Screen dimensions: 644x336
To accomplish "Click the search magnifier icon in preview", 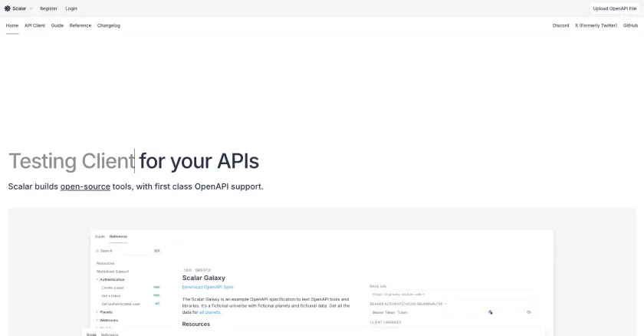I will 97,251.
